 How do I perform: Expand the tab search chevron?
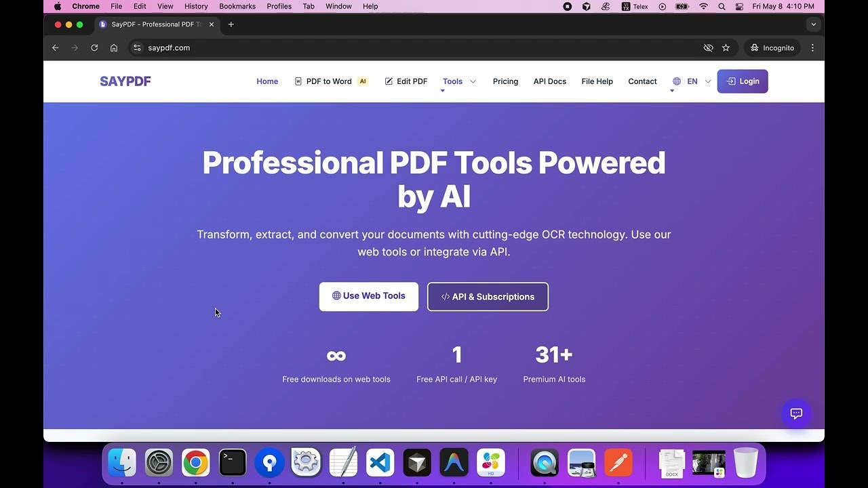[x=814, y=24]
